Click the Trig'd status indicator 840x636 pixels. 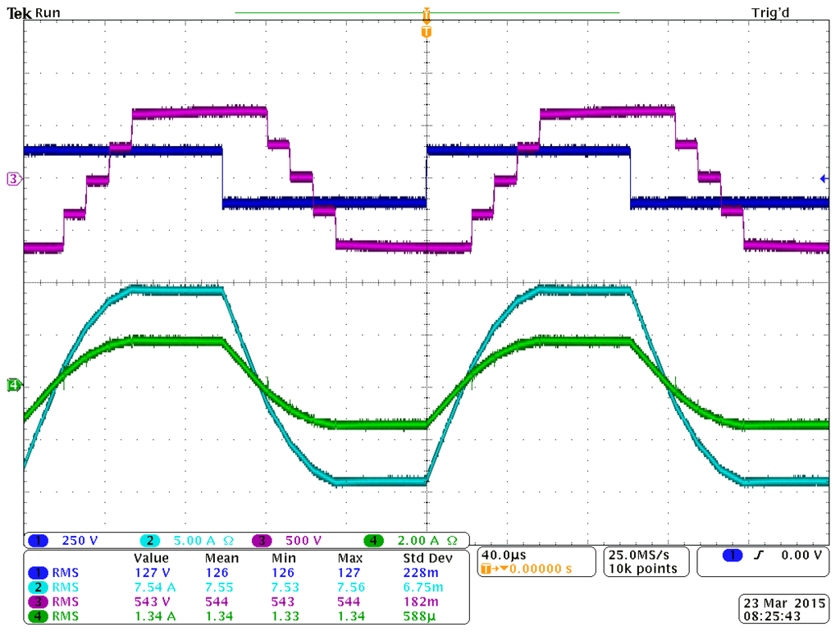tap(769, 13)
